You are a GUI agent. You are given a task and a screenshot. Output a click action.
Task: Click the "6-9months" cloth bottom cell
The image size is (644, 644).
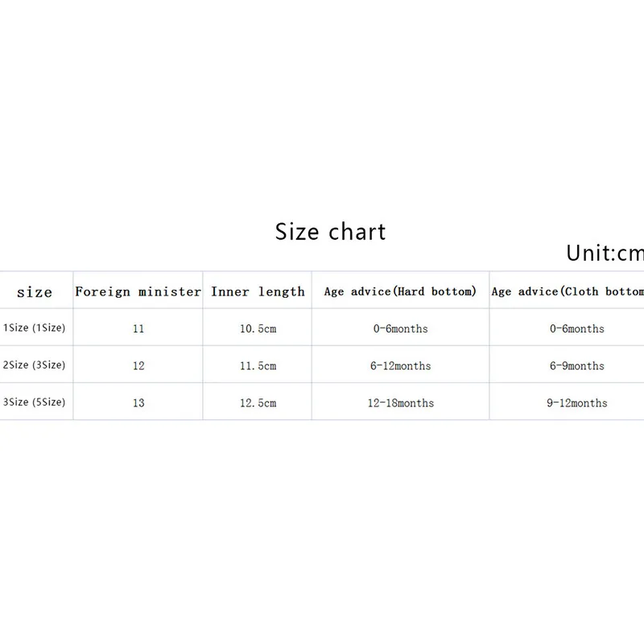click(576, 365)
